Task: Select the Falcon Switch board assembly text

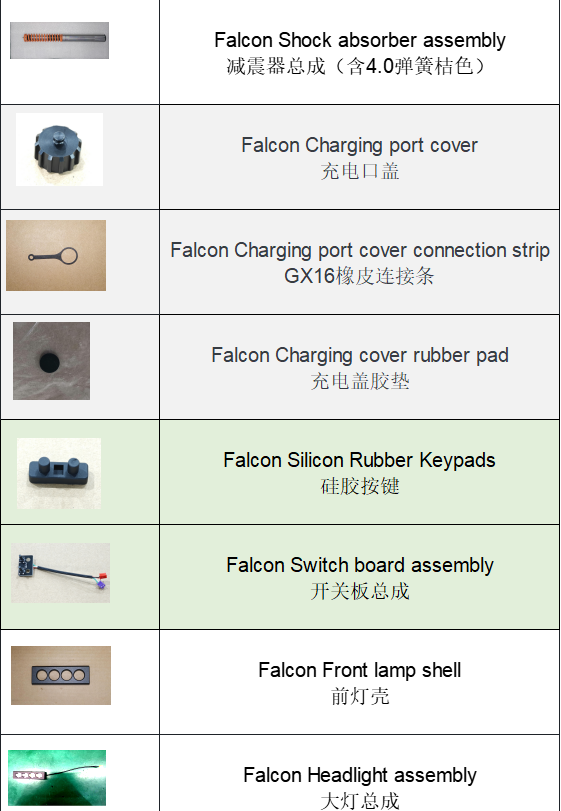Action: pyautogui.click(x=360, y=565)
